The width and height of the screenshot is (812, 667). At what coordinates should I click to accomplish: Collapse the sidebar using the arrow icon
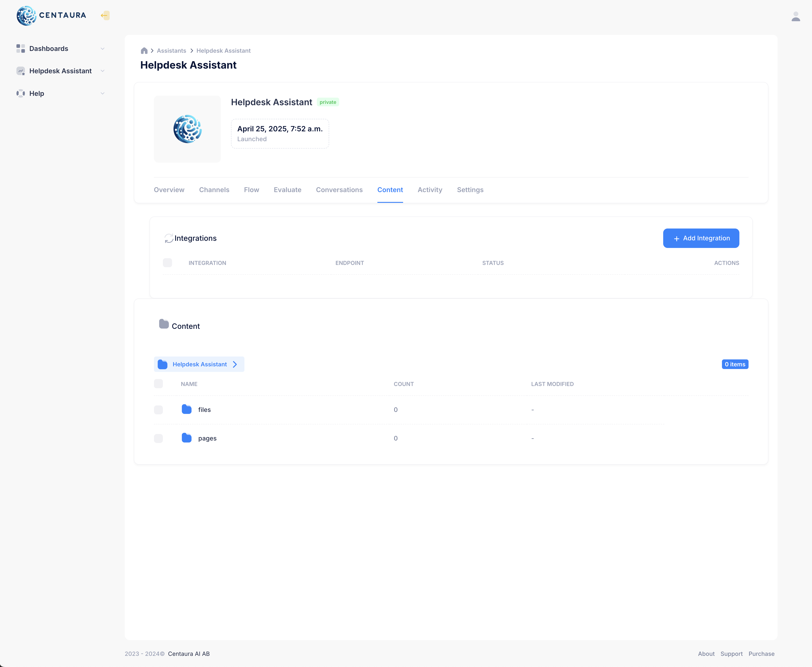coord(104,15)
